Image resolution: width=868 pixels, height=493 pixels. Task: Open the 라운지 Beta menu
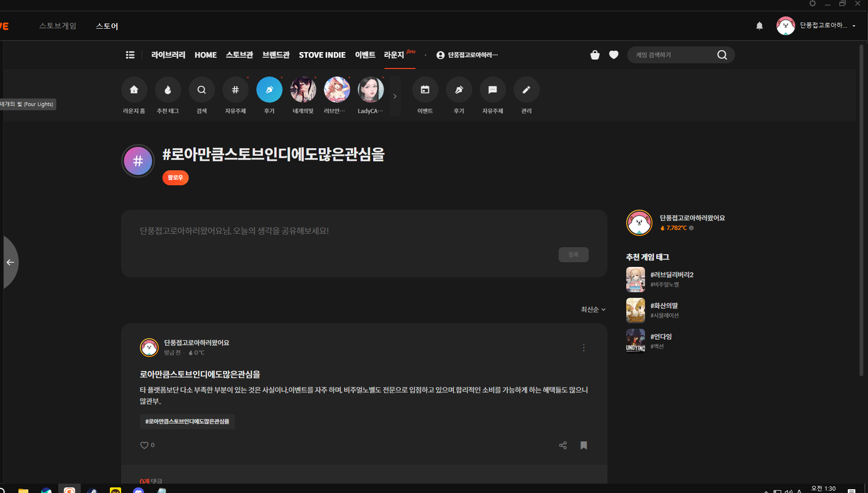(399, 55)
